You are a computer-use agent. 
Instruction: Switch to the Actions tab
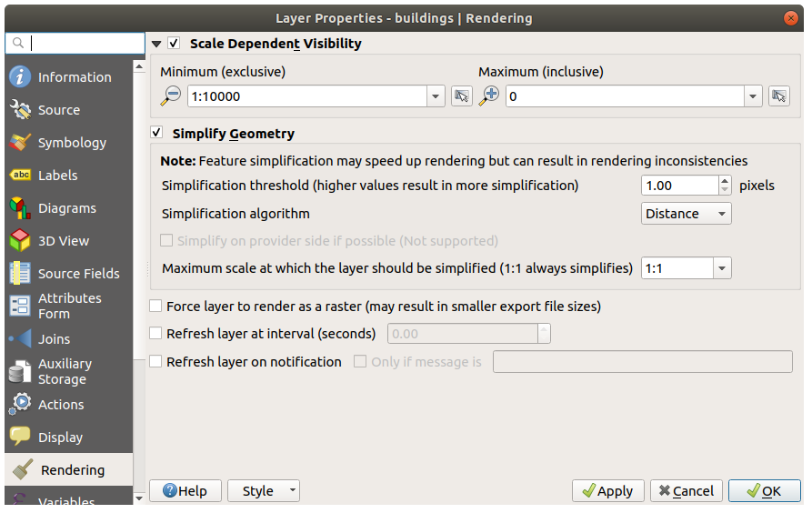[61, 405]
